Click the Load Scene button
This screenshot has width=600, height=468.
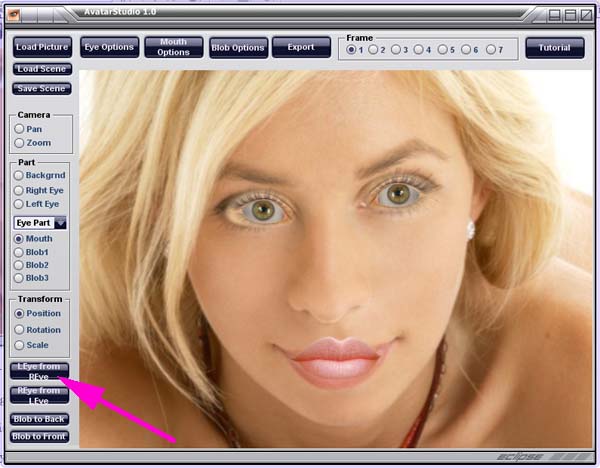click(x=42, y=69)
